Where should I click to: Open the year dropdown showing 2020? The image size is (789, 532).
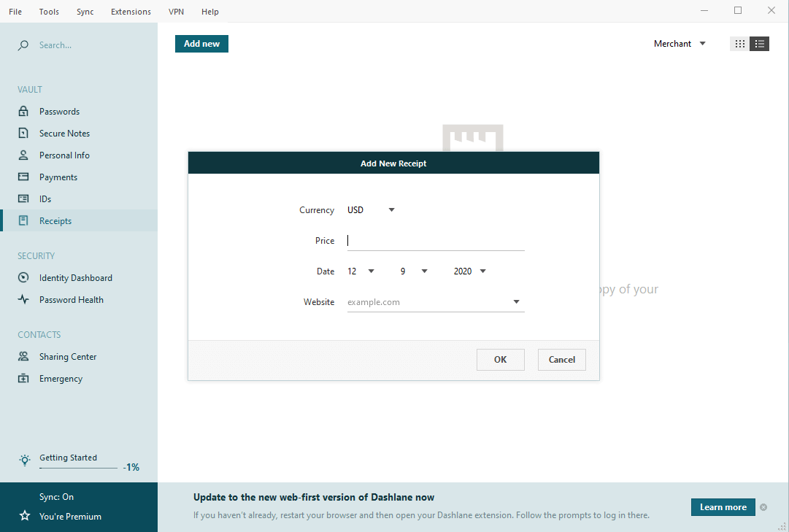469,271
